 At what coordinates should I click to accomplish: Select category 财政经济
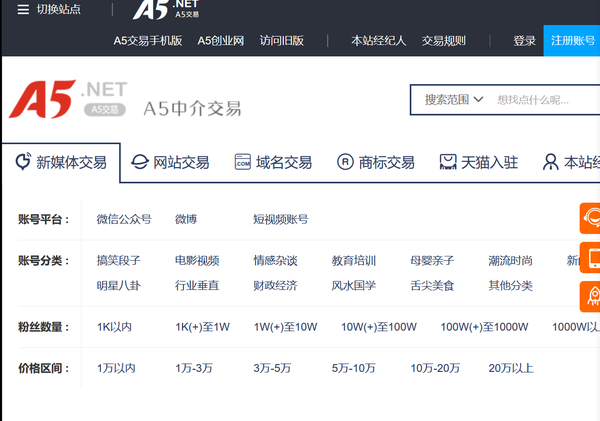pos(275,286)
